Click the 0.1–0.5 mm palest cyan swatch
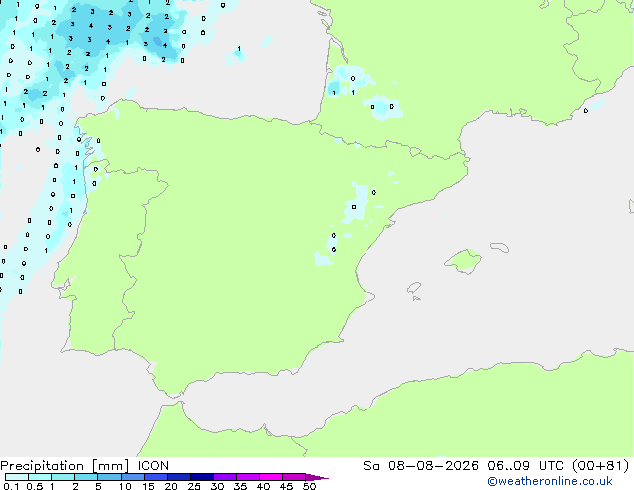This screenshot has width=634, height=490. [17, 477]
